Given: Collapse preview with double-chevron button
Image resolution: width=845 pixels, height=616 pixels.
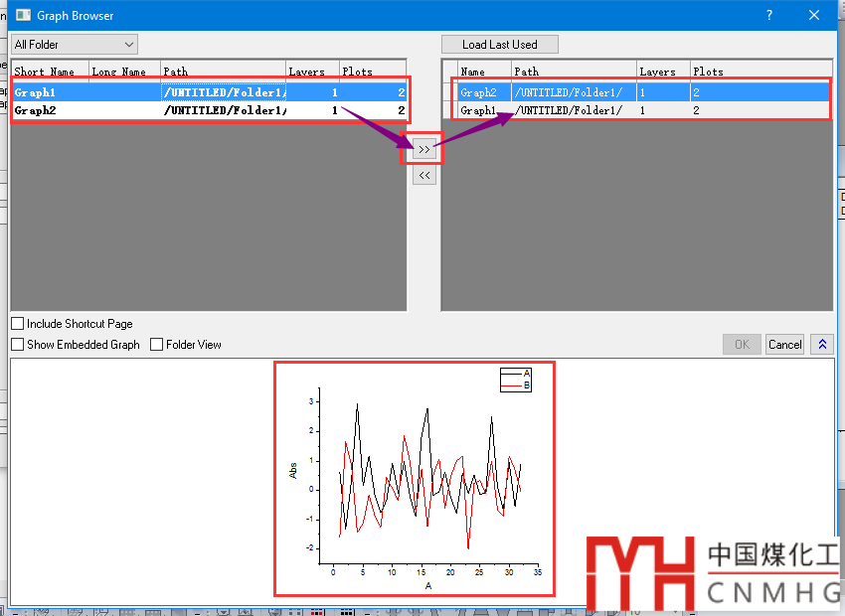Looking at the screenshot, I should (822, 344).
